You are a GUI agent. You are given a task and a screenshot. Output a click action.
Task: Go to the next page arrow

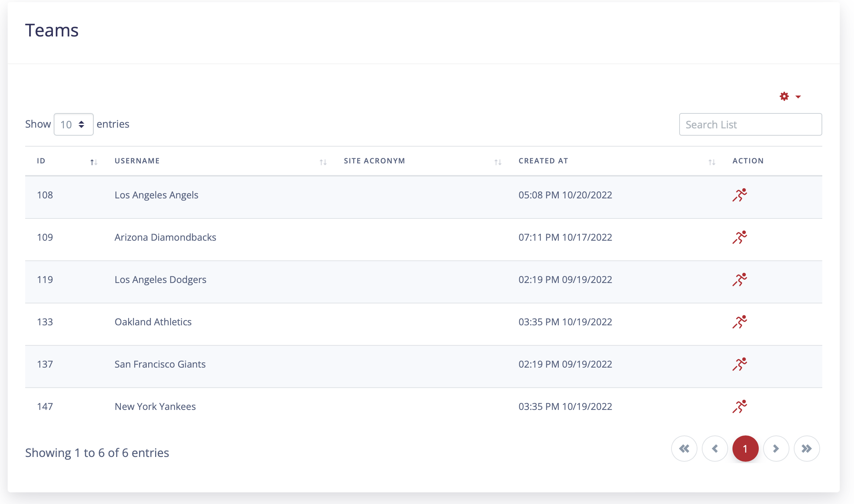[776, 449]
